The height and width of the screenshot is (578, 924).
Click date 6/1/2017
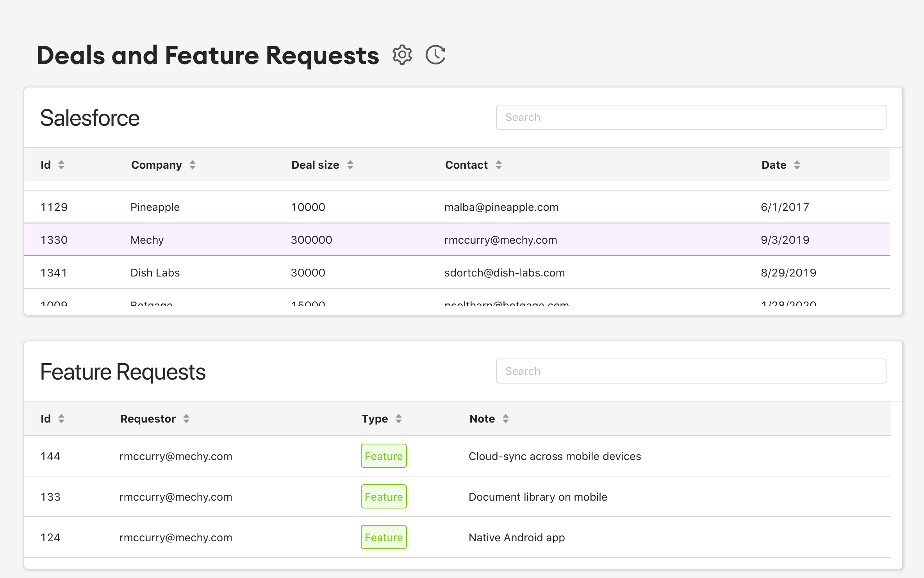pos(785,207)
